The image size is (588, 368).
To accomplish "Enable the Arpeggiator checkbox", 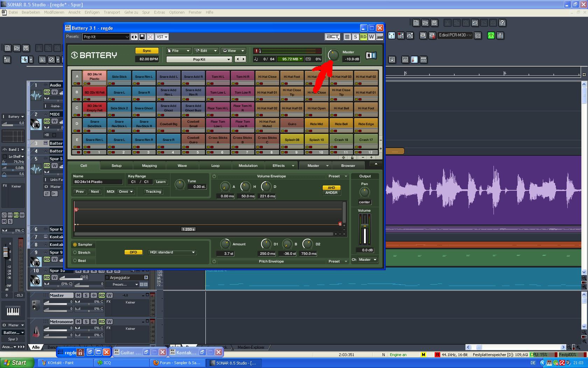I will click(107, 278).
